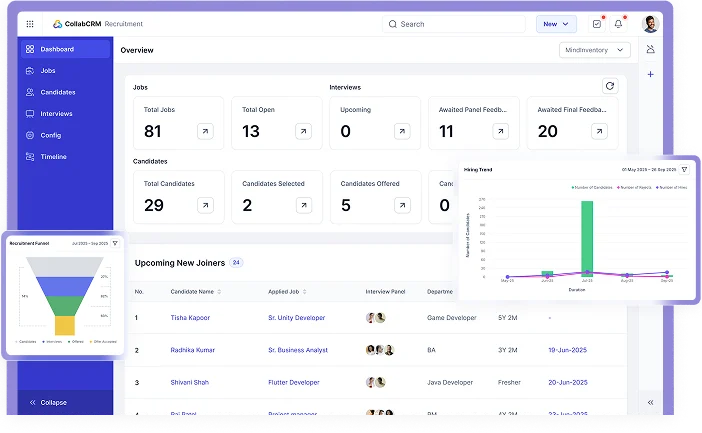Viewport: 702px width, 433px height.
Task: Open the task checklist icon in header
Action: pyautogui.click(x=597, y=24)
